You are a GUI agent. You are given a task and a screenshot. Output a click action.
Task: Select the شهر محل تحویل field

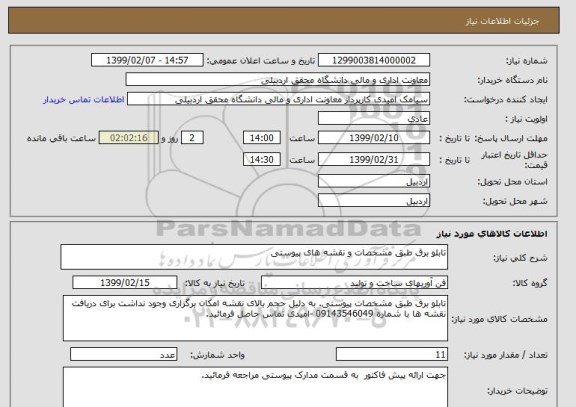(x=374, y=201)
